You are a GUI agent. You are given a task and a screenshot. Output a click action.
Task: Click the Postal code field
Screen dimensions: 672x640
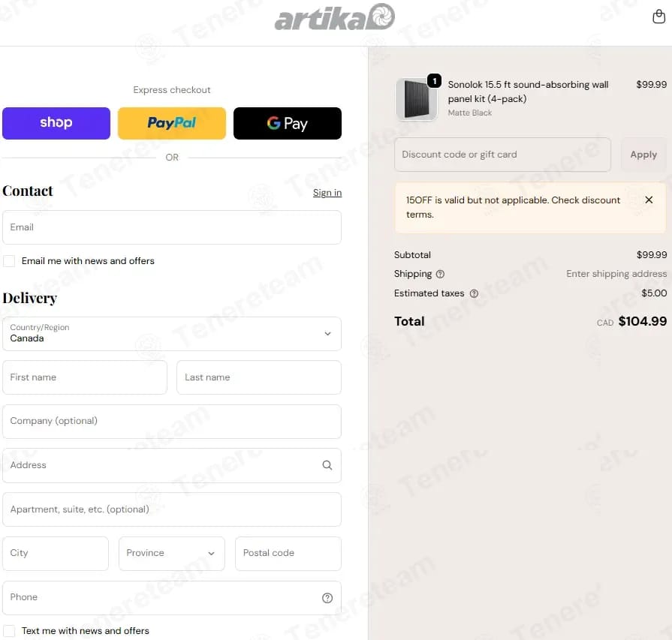pos(288,554)
